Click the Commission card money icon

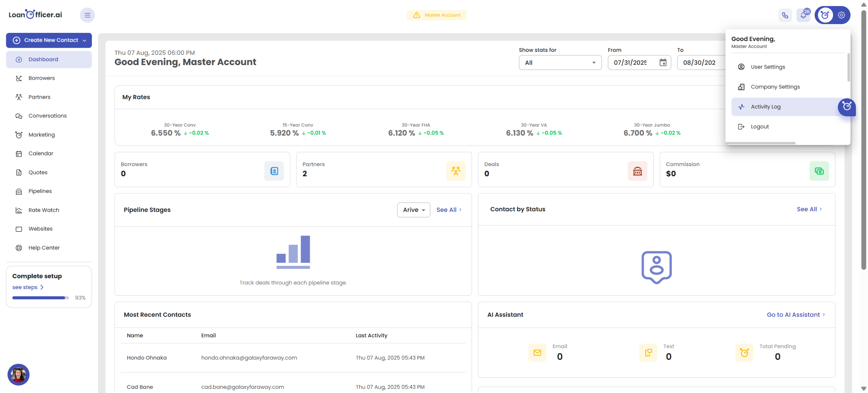819,171
